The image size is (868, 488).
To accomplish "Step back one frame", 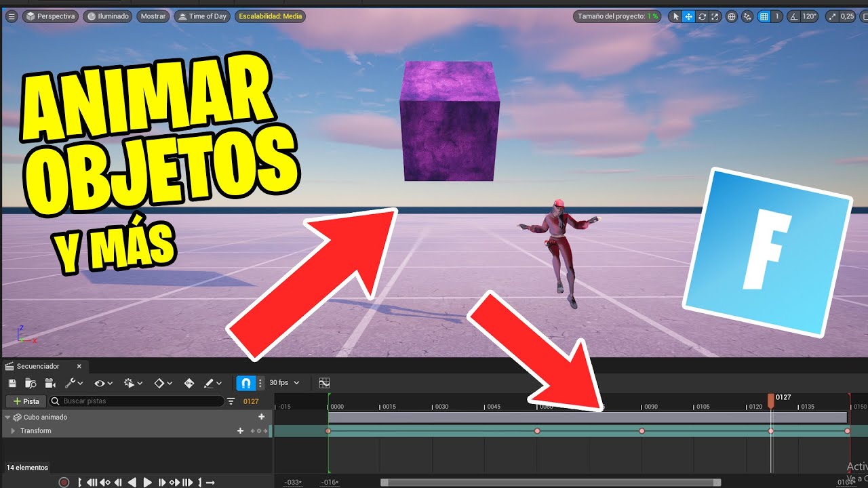I will pos(118,483).
